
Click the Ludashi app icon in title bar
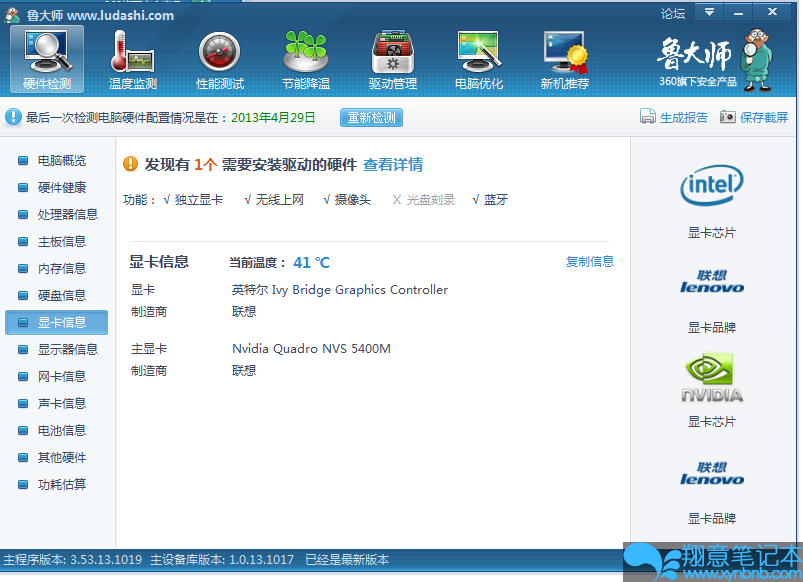(12, 15)
